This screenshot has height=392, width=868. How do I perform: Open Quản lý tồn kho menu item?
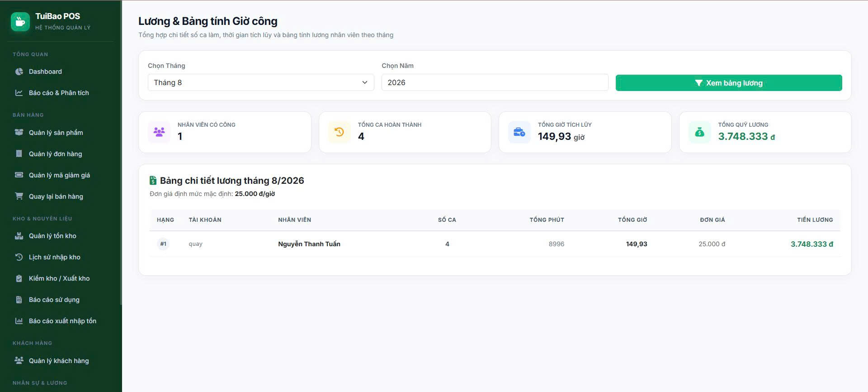click(x=61, y=236)
